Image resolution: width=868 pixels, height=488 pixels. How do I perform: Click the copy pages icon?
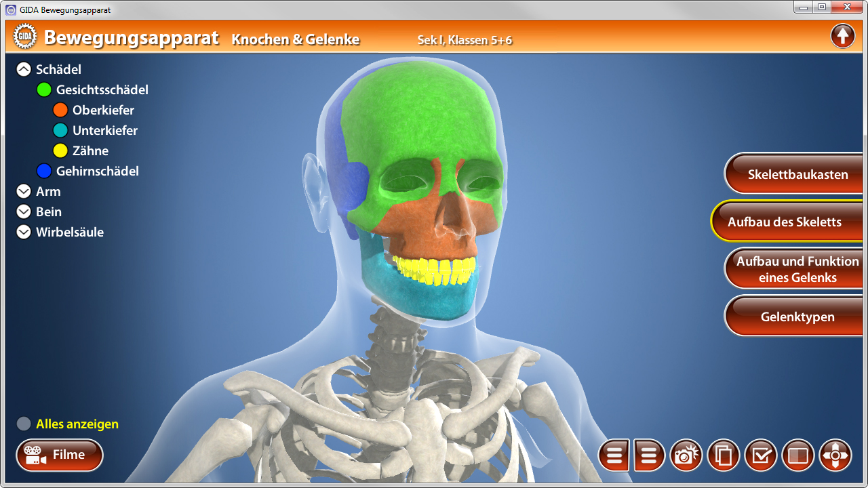pyautogui.click(x=724, y=455)
